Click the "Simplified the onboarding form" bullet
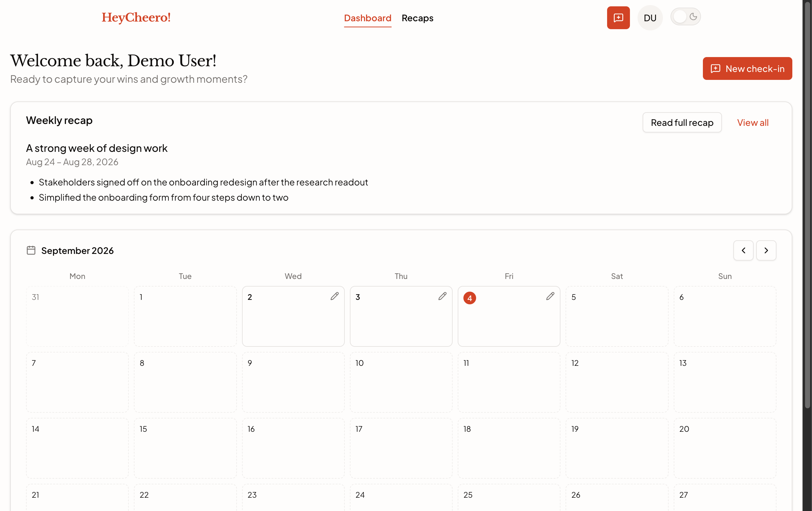Screen dimensions: 812x511 pos(164,197)
